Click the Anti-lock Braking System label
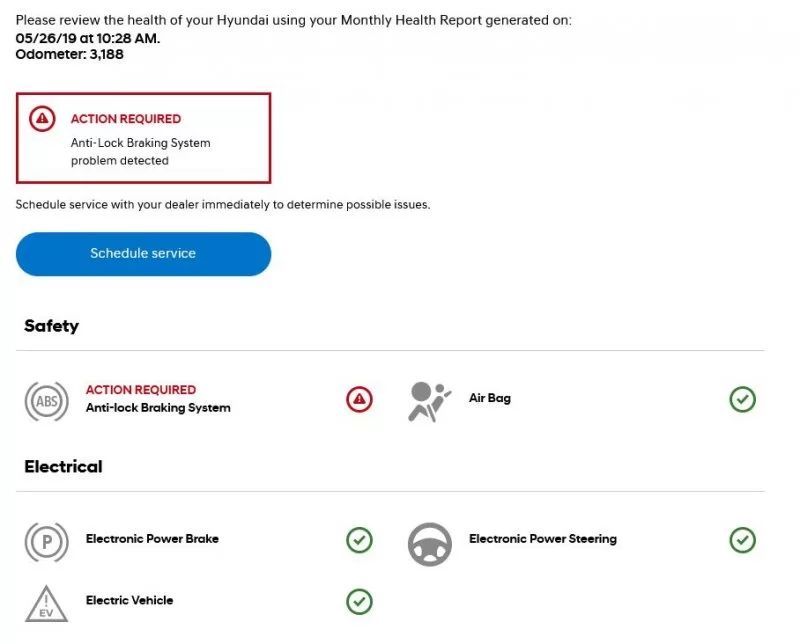Image resolution: width=800 pixels, height=644 pixels. 158,408
